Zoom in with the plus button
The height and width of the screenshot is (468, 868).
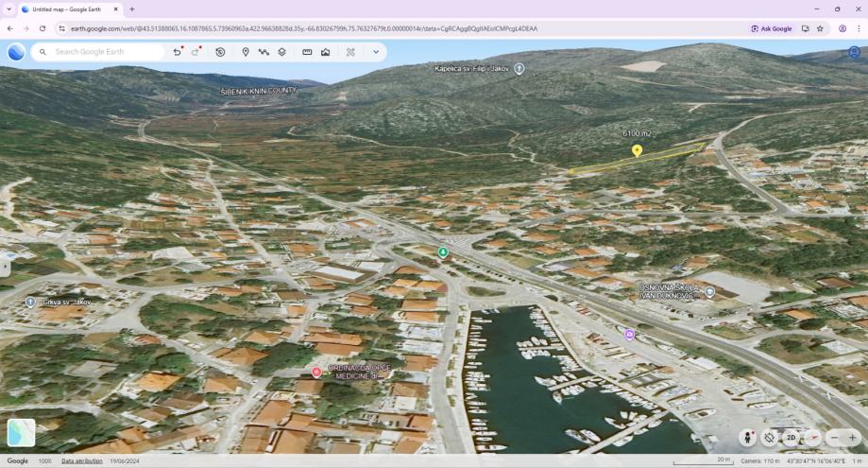point(853,438)
